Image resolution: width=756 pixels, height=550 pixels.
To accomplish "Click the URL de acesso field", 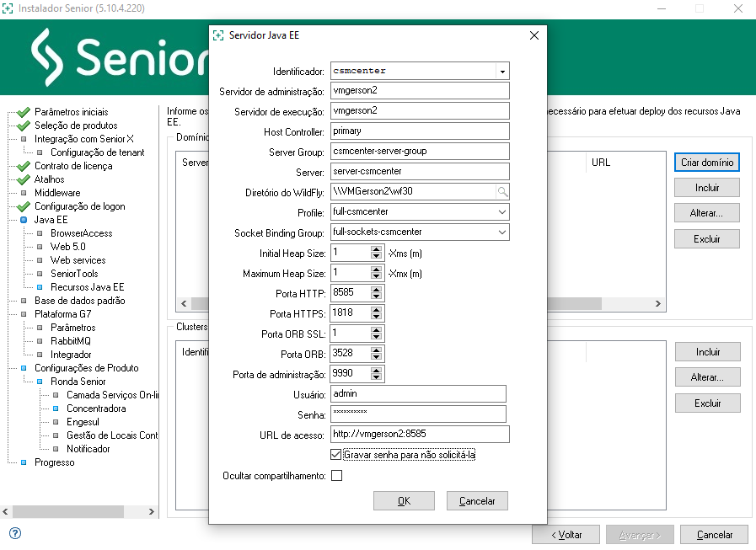I will tap(420, 434).
